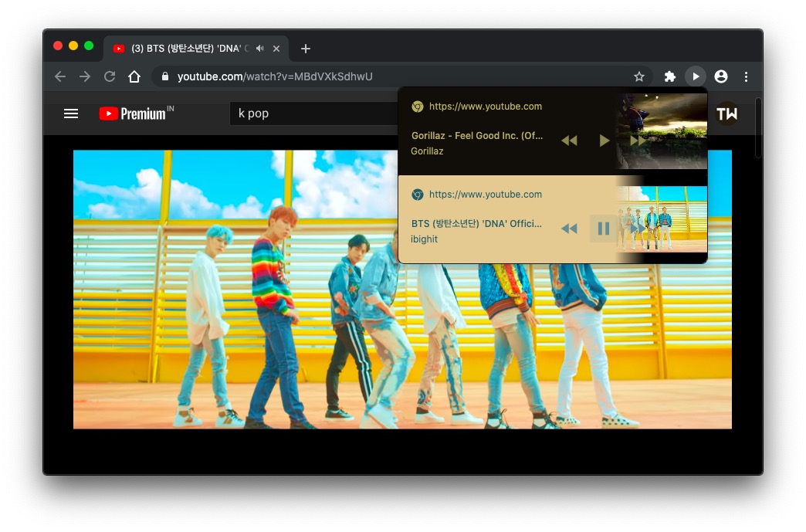Reload the current page
Screen dimensions: 806x532
click(x=110, y=76)
